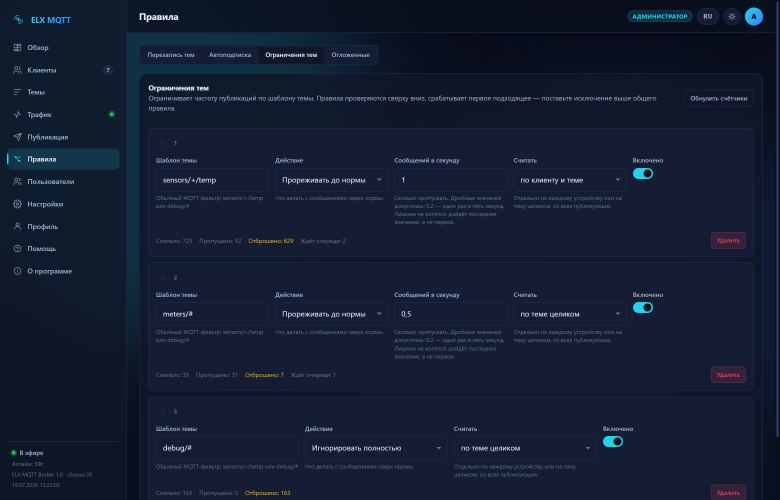Edit messages per second field with 0,5
Screen dimensions: 780x500
450,314
